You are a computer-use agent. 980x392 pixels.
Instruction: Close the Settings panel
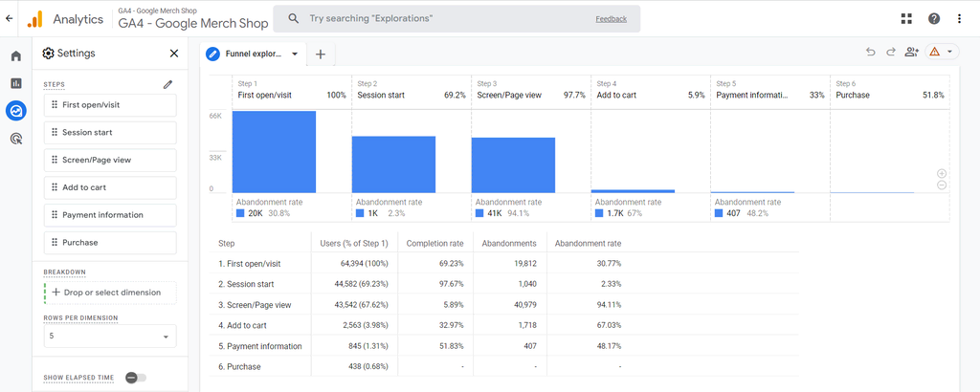(173, 54)
